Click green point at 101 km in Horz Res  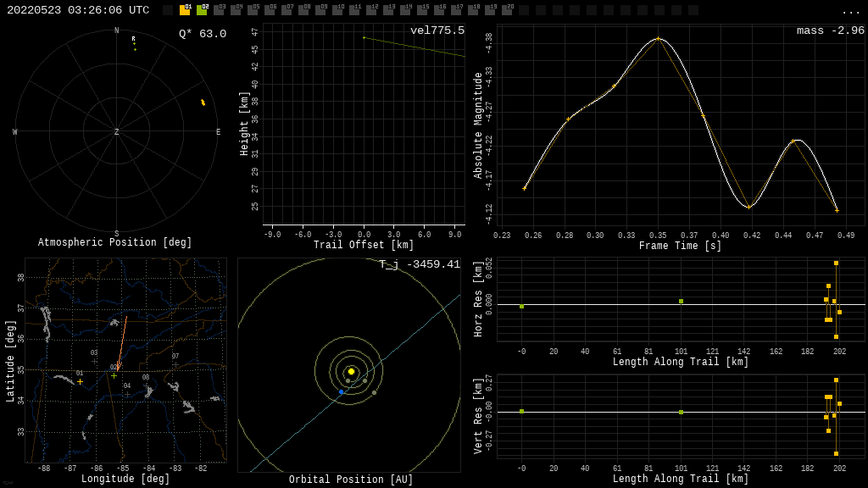pyautogui.click(x=681, y=301)
